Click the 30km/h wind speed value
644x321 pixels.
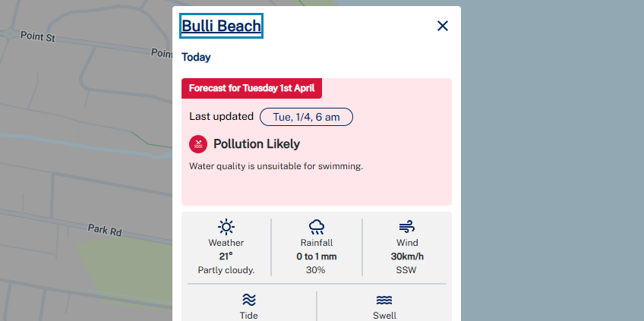[407, 256]
